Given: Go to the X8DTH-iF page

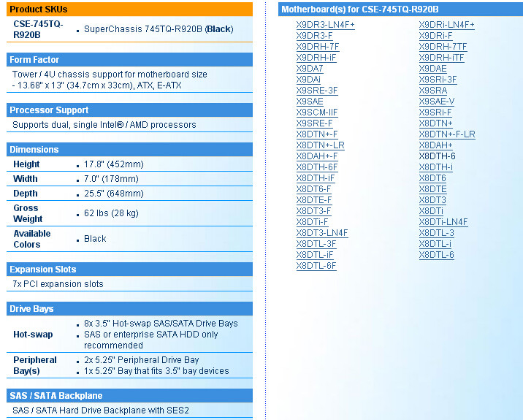Looking at the screenshot, I should [316, 179].
